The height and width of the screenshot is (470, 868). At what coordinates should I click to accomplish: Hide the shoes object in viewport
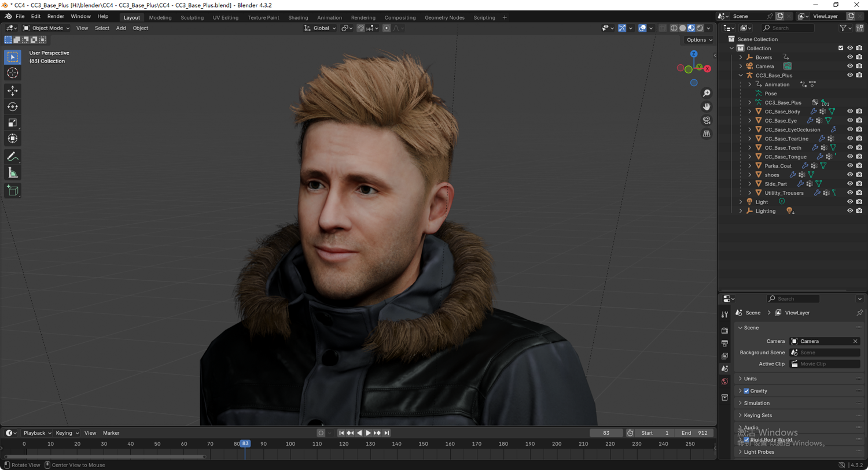[850, 175]
